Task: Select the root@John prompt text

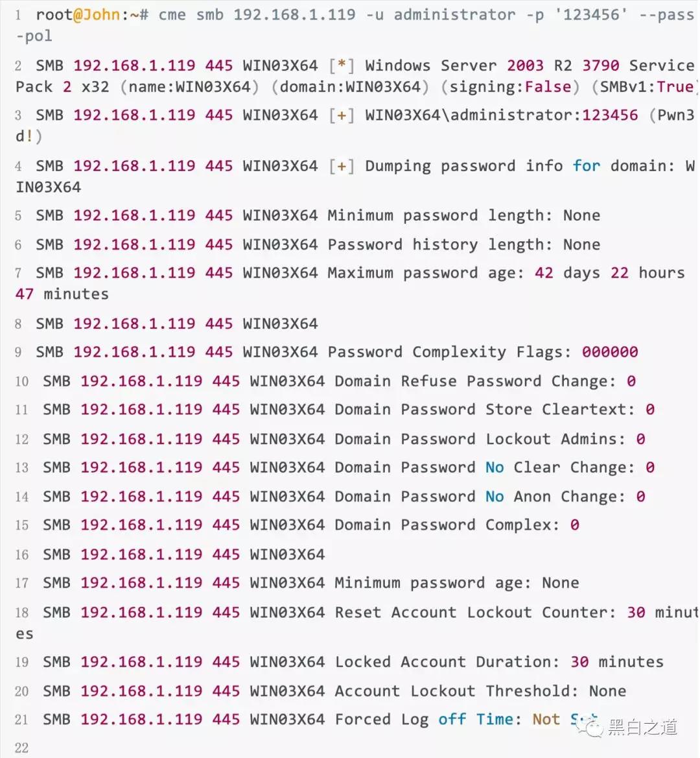Action: click(x=78, y=14)
